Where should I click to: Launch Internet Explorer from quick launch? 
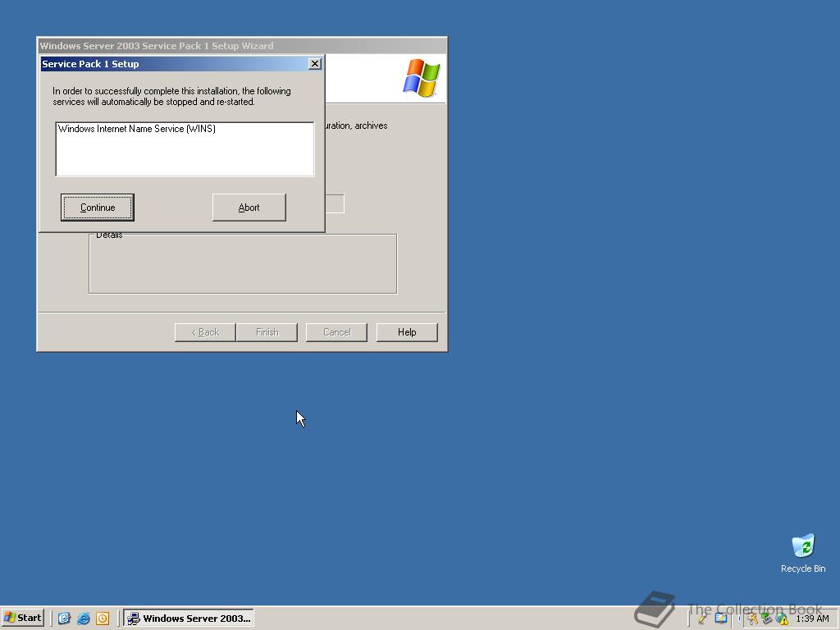pyautogui.click(x=83, y=619)
